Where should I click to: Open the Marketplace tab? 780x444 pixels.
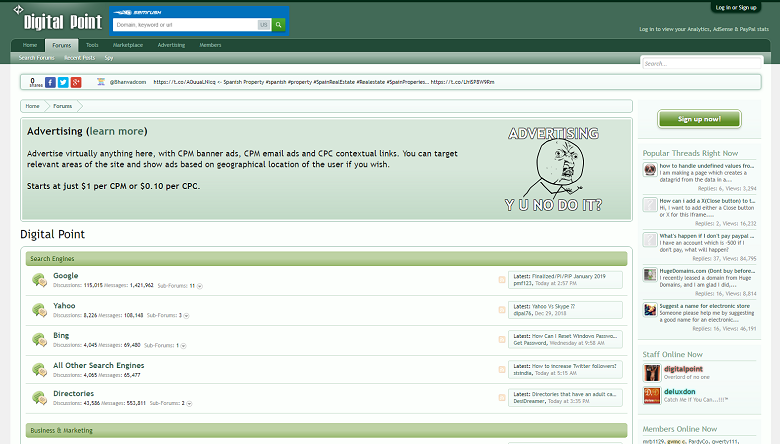pos(128,45)
